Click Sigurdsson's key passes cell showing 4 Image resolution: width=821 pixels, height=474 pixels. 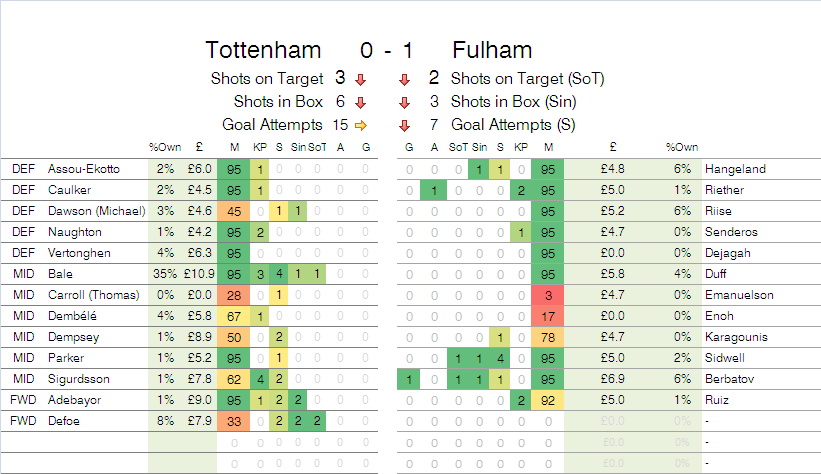coord(260,379)
